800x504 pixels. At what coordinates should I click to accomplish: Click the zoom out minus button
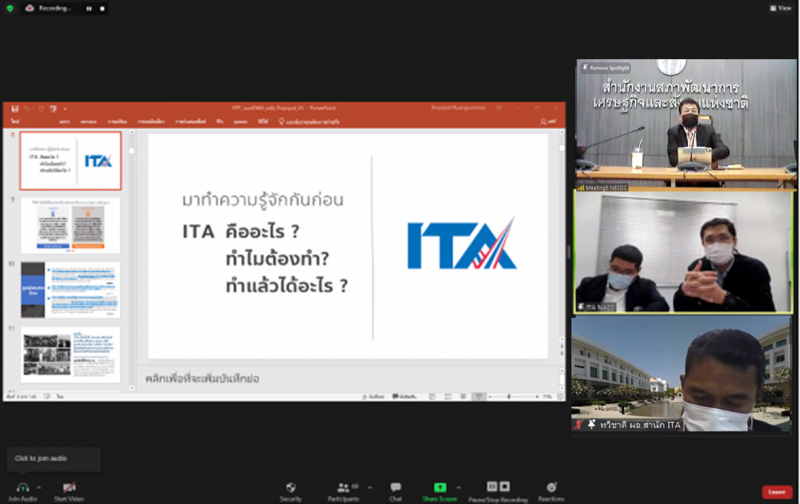click(490, 396)
